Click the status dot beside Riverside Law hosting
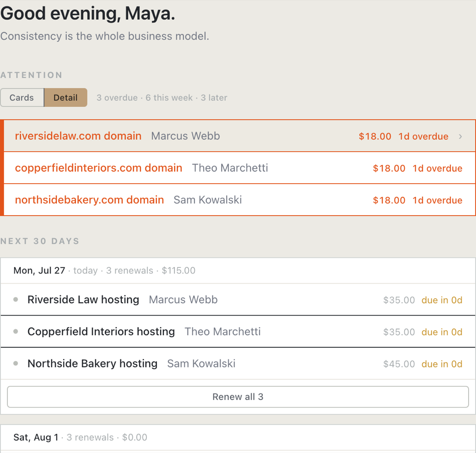 coord(16,300)
